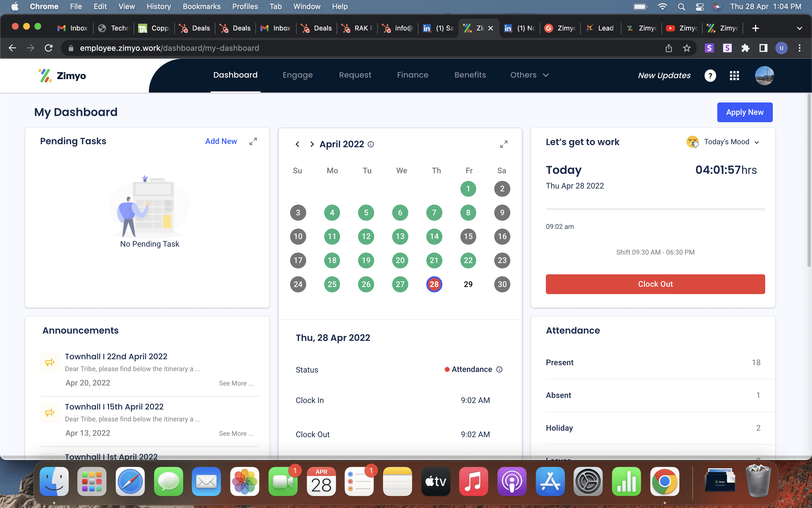This screenshot has width=812, height=508.
Task: Switch to the RAK browser tab
Action: [357, 28]
